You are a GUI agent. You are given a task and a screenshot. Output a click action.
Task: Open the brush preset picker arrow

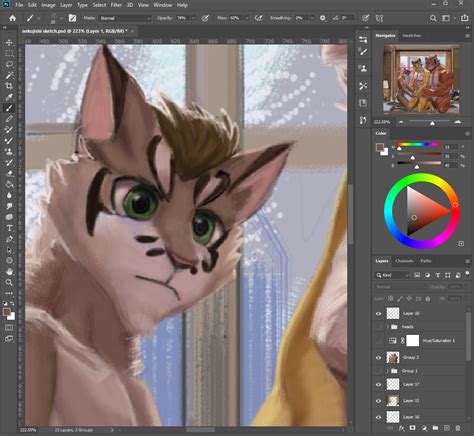click(61, 18)
